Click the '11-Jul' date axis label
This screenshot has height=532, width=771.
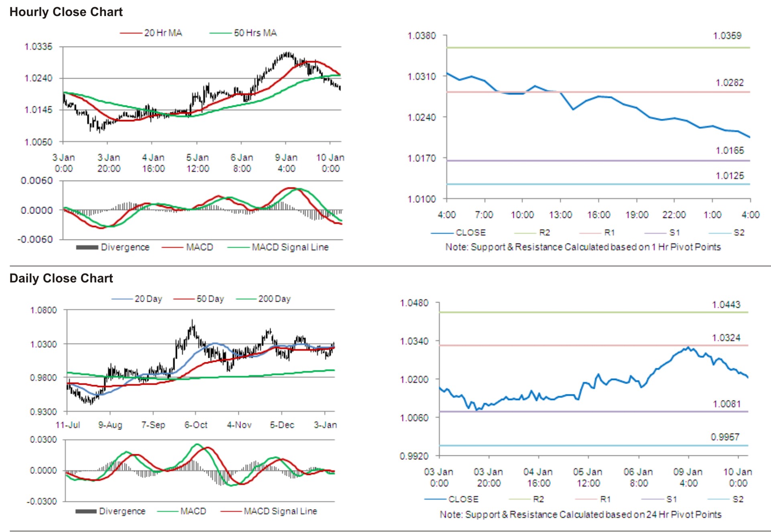coord(68,425)
